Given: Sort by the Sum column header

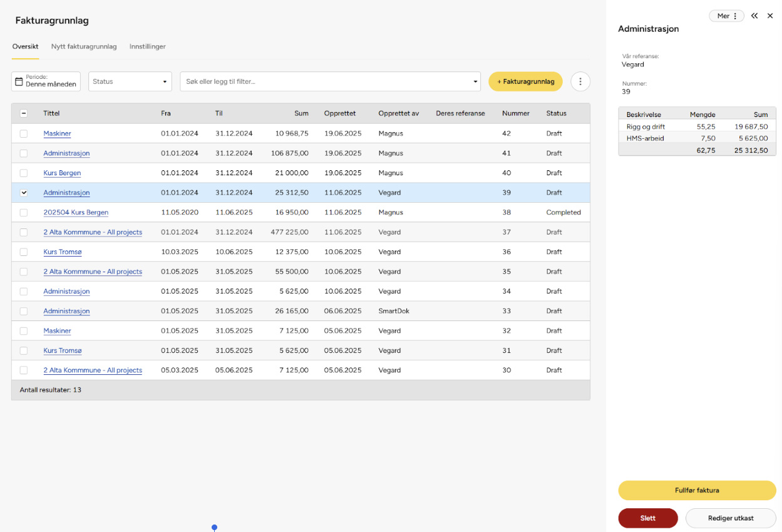Looking at the screenshot, I should tap(302, 113).
